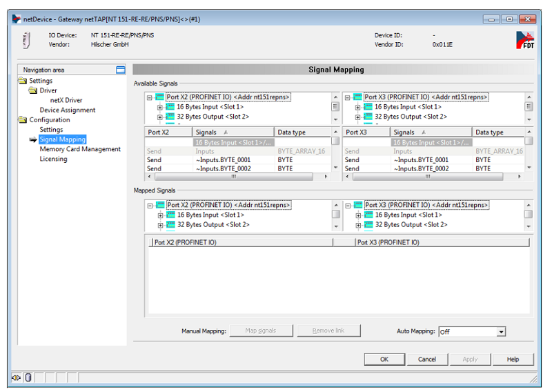
Task: Click the OK button
Action: point(384,360)
